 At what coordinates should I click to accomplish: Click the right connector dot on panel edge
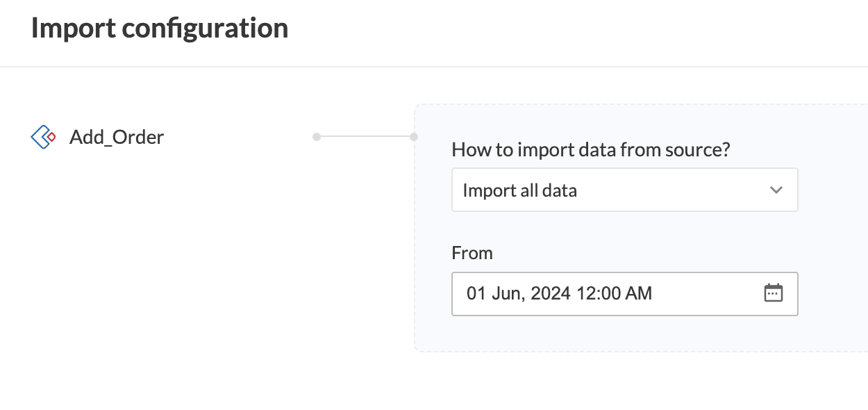point(414,137)
